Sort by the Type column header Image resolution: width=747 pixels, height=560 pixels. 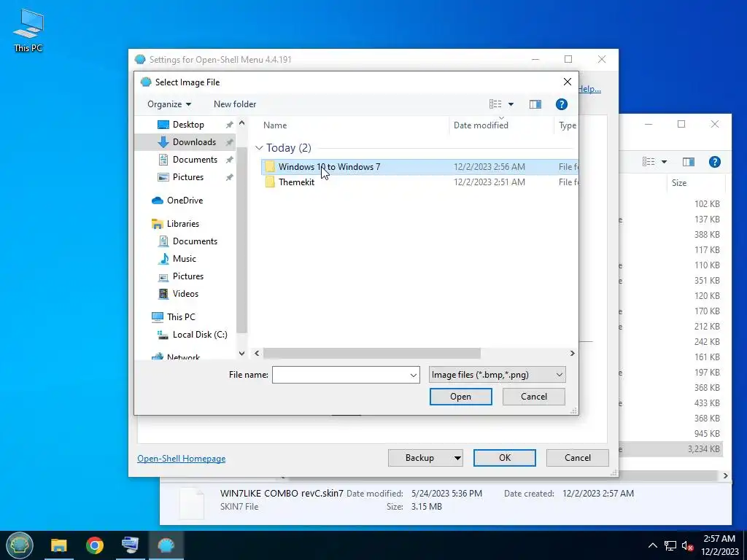[567, 125]
